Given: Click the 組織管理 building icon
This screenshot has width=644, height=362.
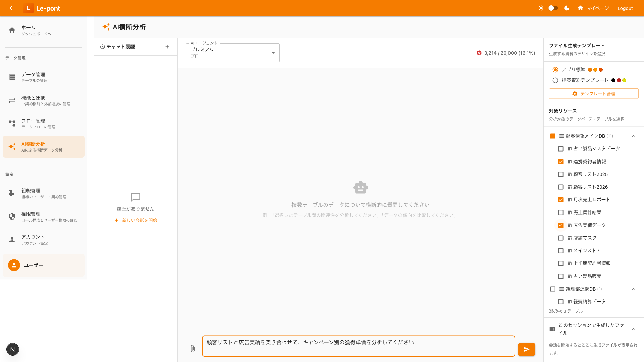Looking at the screenshot, I should [x=12, y=193].
